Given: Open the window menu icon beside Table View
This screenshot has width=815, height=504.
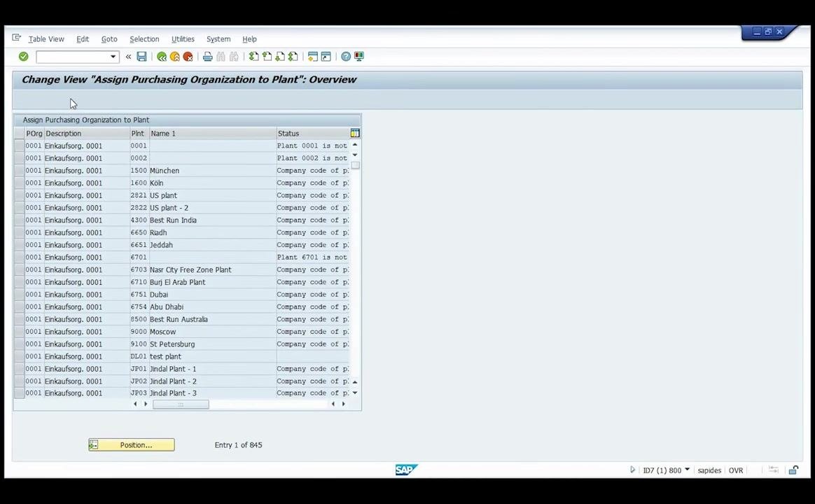Looking at the screenshot, I should 17,37.
